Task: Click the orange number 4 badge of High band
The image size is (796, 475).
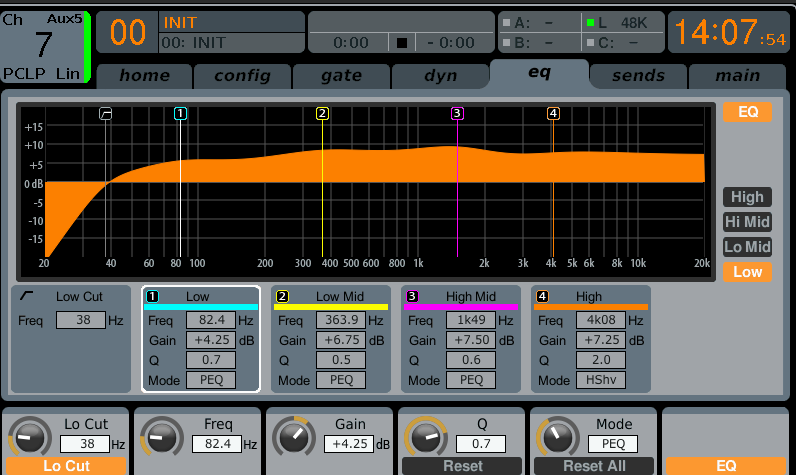Action: (542, 296)
